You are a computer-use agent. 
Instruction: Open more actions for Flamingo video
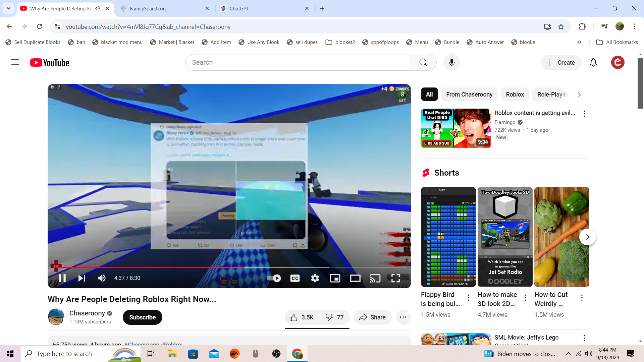click(584, 114)
